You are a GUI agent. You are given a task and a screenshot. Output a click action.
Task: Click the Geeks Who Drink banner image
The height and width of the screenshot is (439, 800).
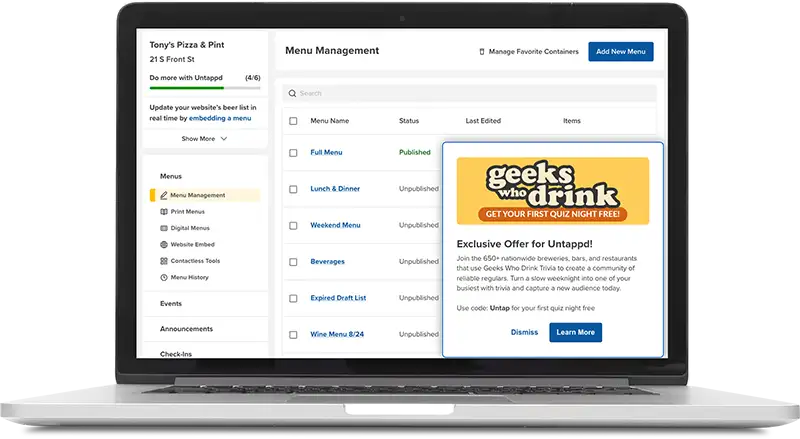(553, 191)
